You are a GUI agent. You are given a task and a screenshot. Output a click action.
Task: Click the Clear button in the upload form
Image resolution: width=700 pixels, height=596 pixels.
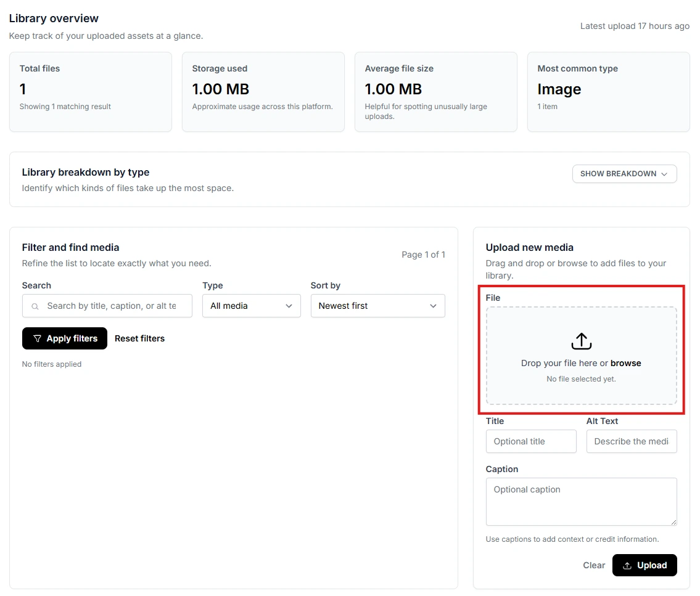(594, 565)
